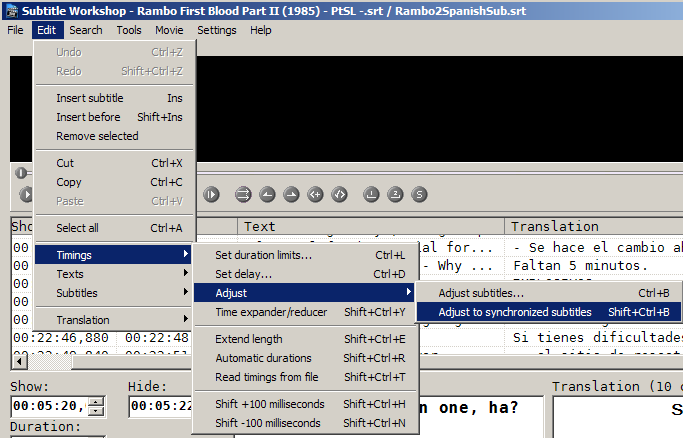Expand the Texts submenu

[114, 274]
